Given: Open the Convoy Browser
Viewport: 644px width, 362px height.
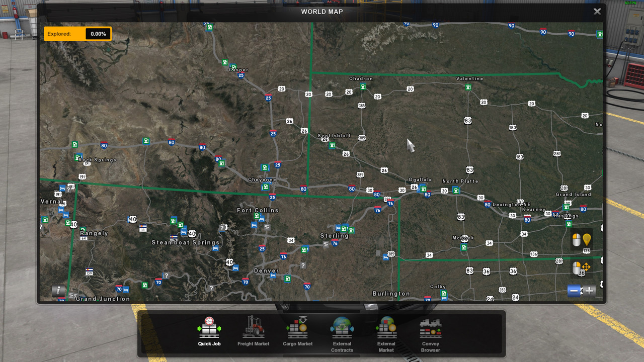Looking at the screenshot, I should point(431,335).
